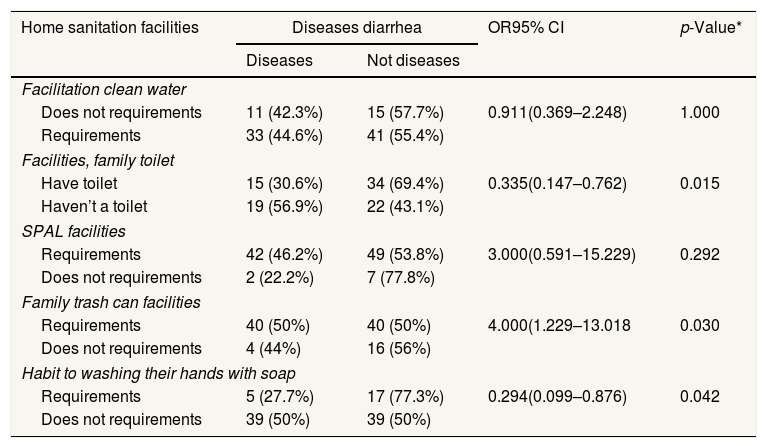Click the p-value 0.042 cell
The height and width of the screenshot is (448, 767).
699,396
